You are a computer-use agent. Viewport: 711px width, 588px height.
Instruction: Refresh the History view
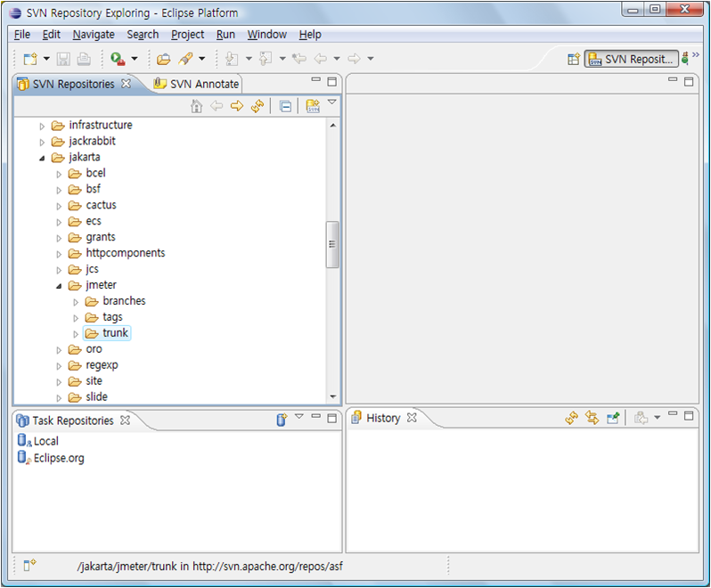pos(572,418)
